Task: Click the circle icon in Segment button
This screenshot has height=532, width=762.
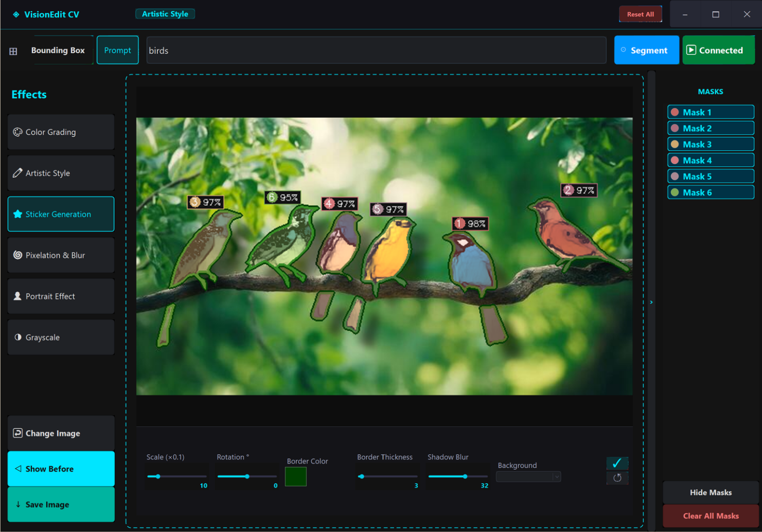Action: pyautogui.click(x=623, y=50)
